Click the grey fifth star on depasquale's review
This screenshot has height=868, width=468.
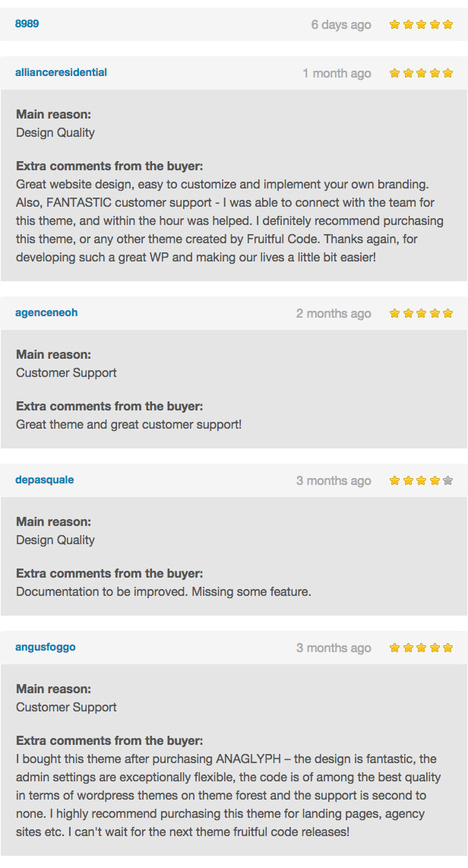click(x=448, y=480)
